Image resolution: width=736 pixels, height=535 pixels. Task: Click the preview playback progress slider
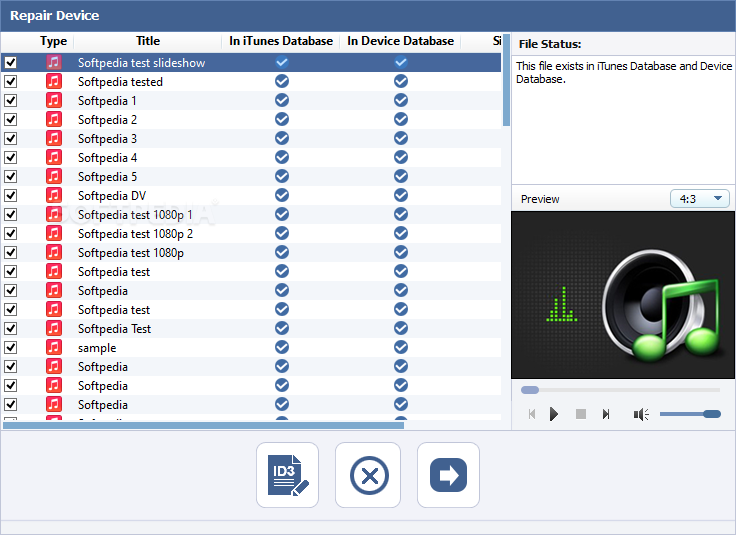(x=620, y=390)
